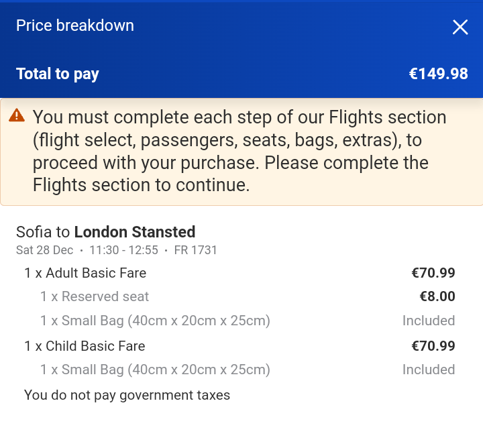
Task: Select the €149.98 total amount
Action: coord(438,74)
